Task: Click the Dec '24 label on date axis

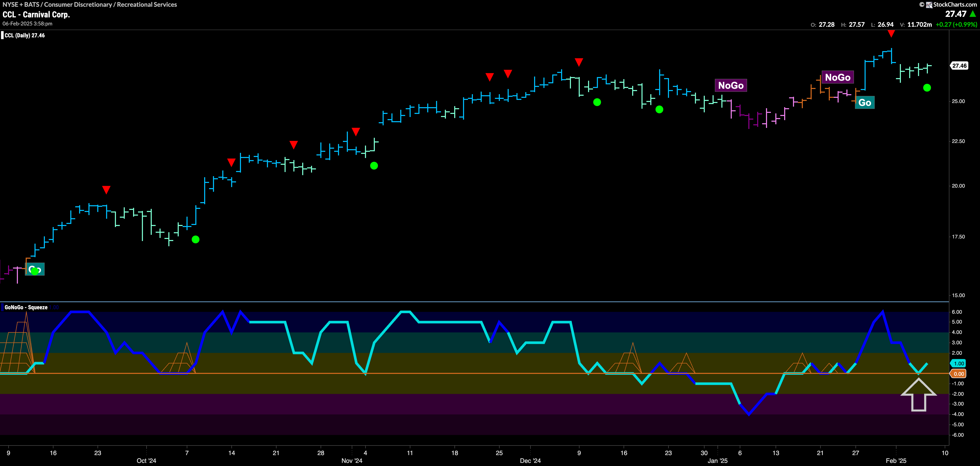Action: (x=530, y=461)
